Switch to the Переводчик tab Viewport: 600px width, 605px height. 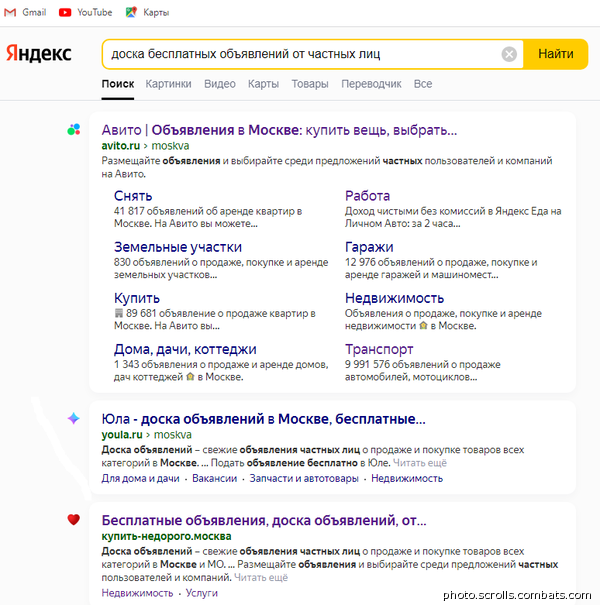click(371, 84)
